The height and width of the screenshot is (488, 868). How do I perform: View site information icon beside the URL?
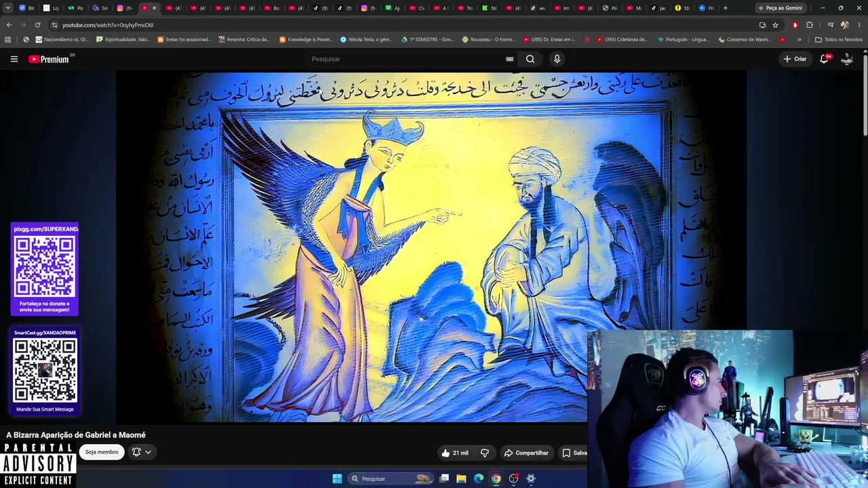point(55,25)
